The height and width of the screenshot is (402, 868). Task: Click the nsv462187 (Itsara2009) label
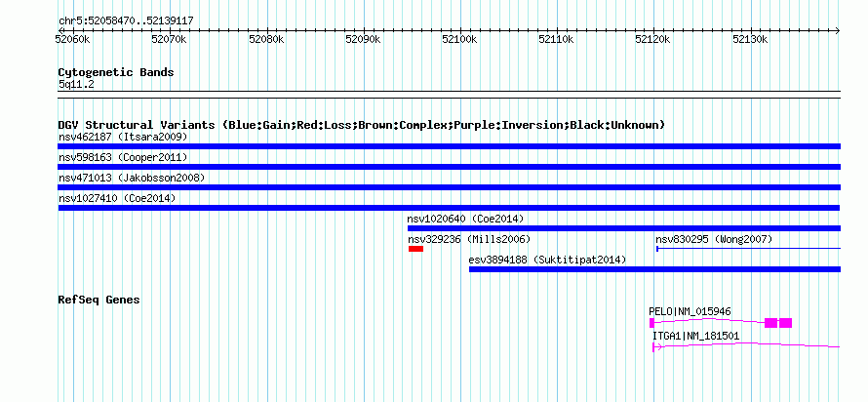click(x=123, y=137)
